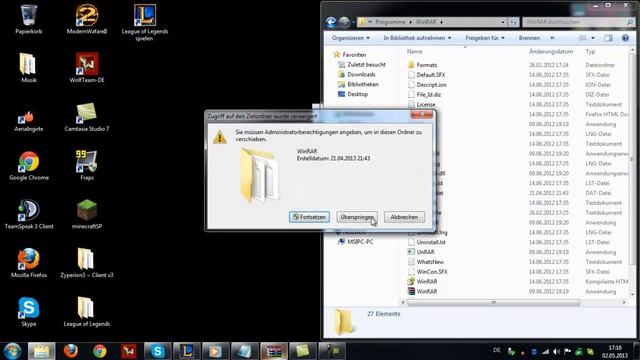The image size is (640, 360).
Task: Select the minecraftSP desktop icon
Action: click(87, 214)
